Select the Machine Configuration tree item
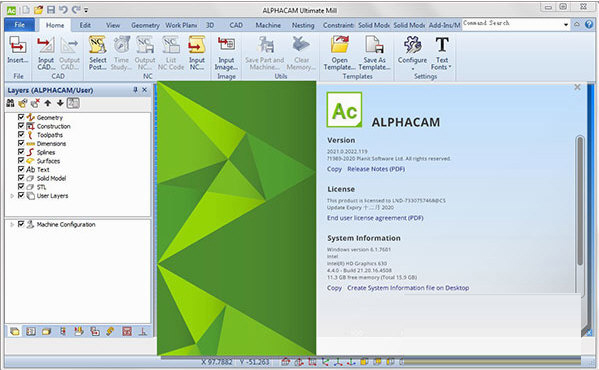The image size is (599, 370). coord(66,225)
